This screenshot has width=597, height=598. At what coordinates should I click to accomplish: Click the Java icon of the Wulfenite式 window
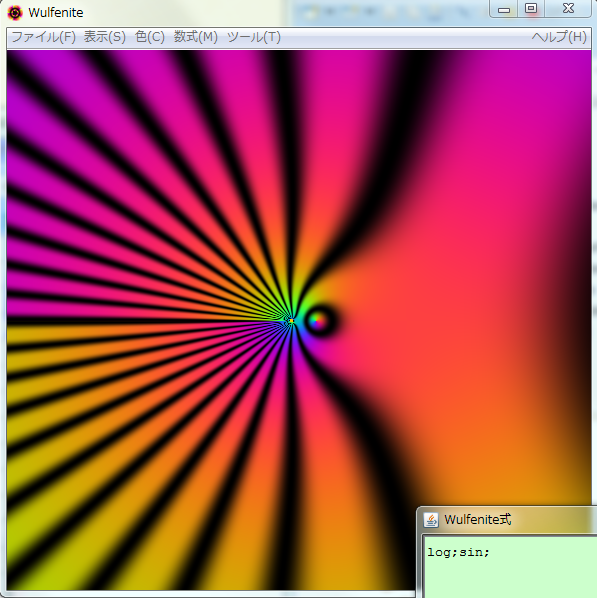coord(431,520)
